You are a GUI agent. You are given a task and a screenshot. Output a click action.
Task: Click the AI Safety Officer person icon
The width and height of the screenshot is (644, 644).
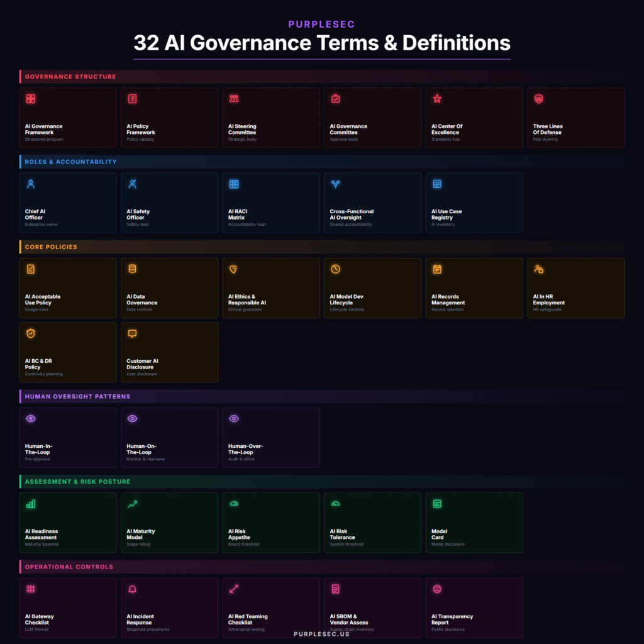tap(132, 184)
